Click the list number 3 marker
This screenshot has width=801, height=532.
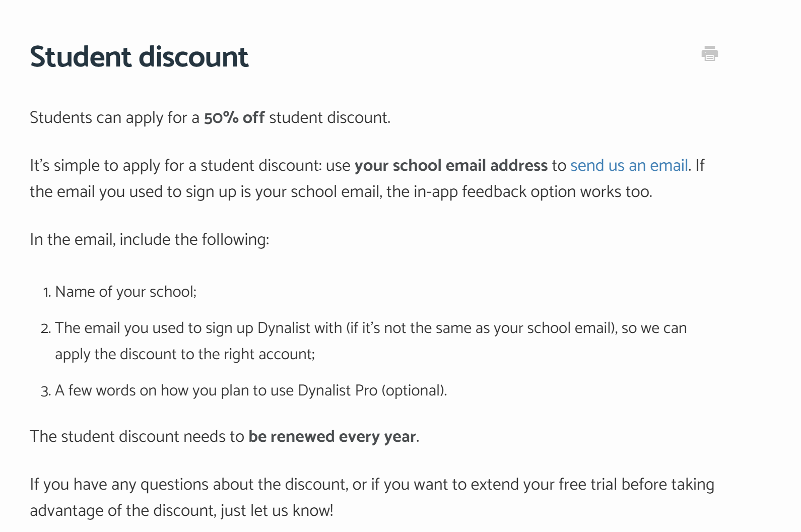tap(46, 391)
